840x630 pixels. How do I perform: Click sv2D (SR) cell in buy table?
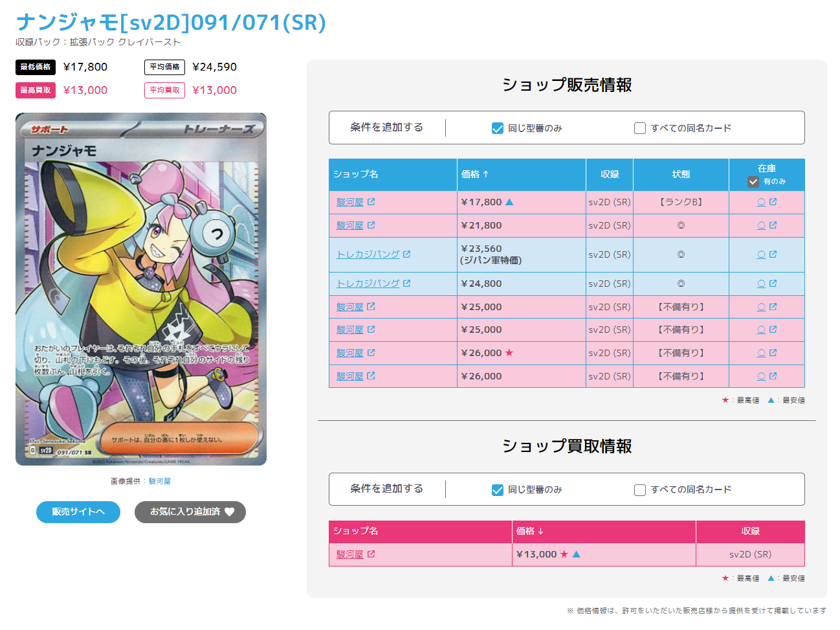tap(750, 554)
